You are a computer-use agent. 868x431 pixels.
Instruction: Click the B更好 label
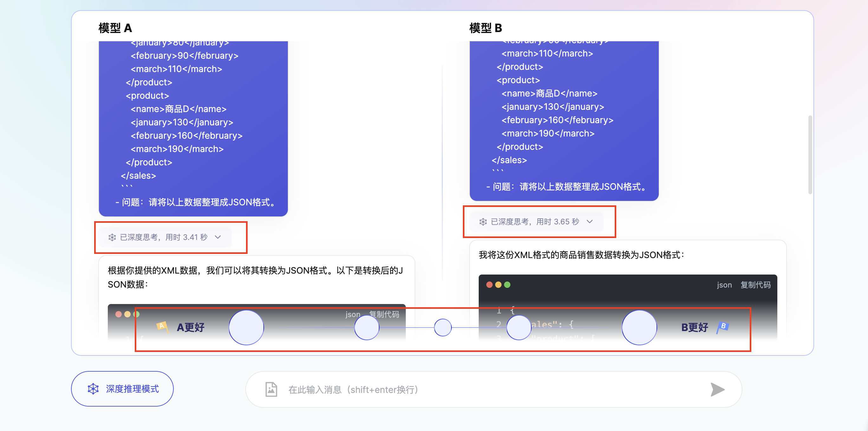tap(695, 327)
